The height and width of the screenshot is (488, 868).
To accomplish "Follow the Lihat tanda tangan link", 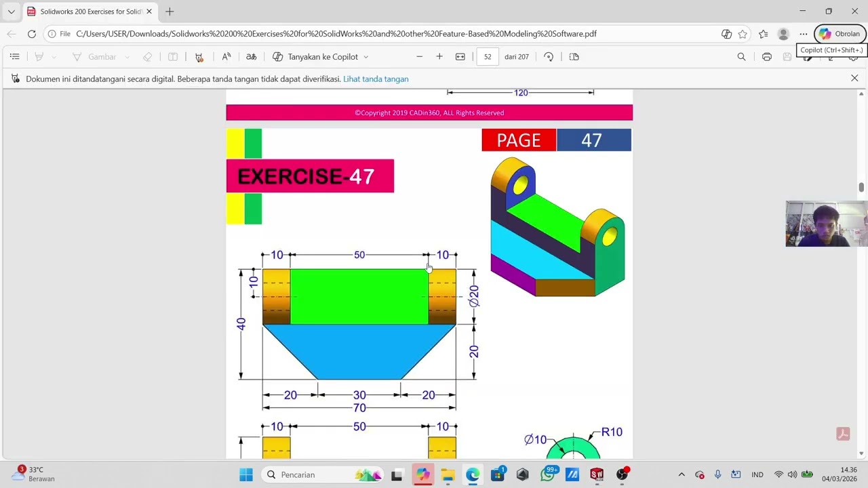I will tap(376, 79).
